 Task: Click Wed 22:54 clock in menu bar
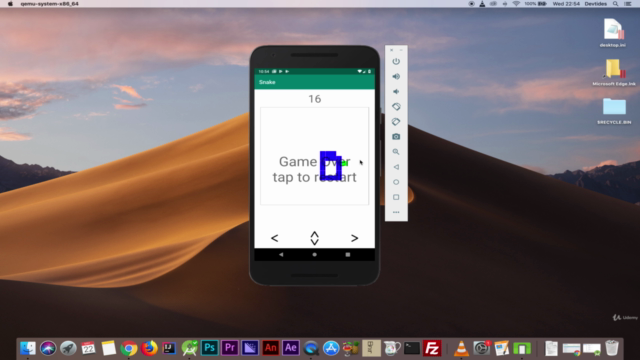coord(566,4)
